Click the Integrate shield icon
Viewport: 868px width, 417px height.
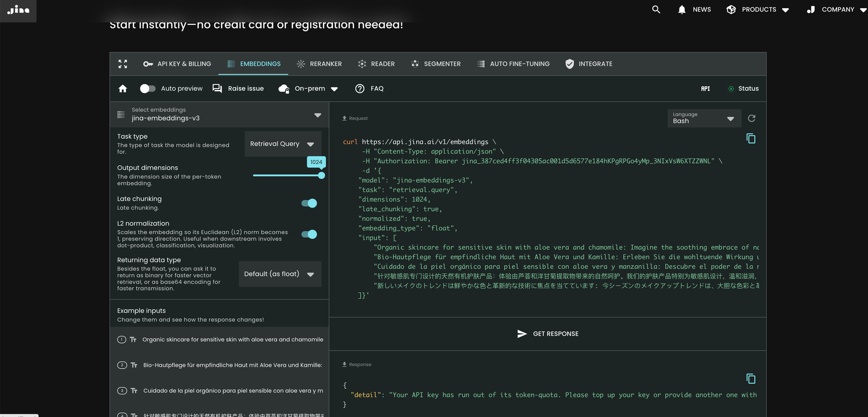pyautogui.click(x=570, y=64)
